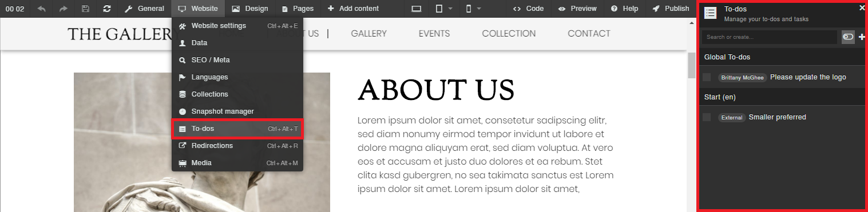This screenshot has height=212, width=868.
Task: Click COLLECTION in site navigation
Action: pyautogui.click(x=509, y=34)
